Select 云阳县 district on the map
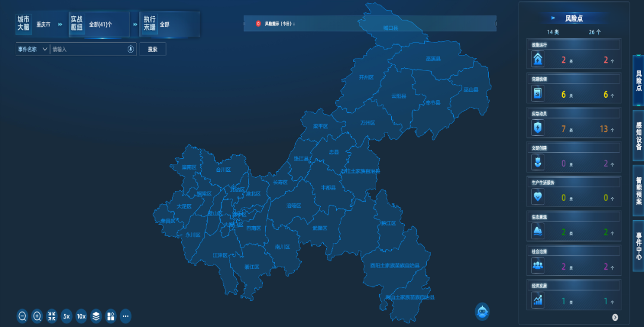 point(398,96)
